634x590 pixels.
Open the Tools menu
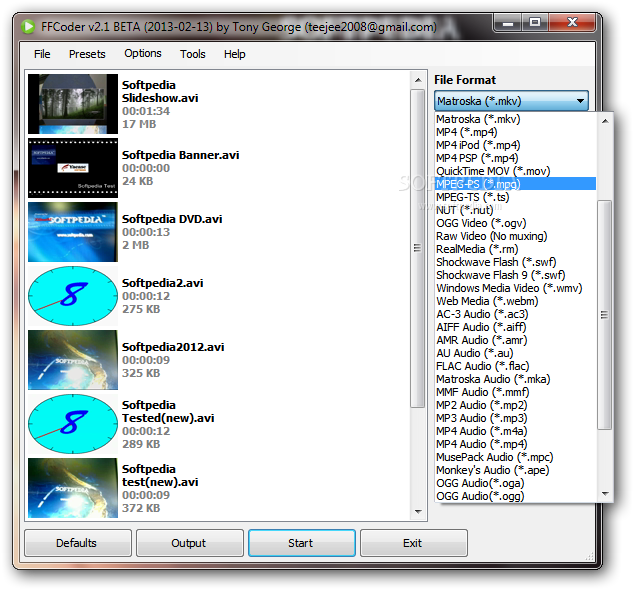pos(192,54)
